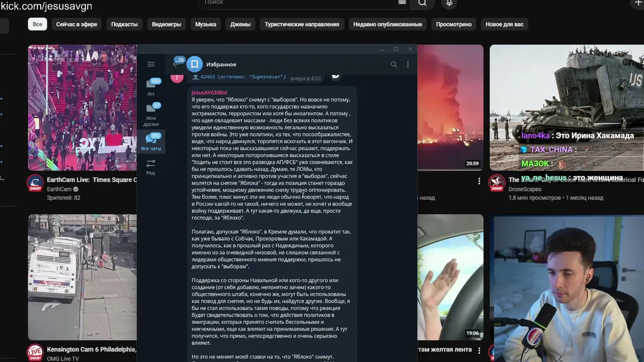Open the Telegram hamburger menu
This screenshot has width=644, height=362.
coord(151,64)
